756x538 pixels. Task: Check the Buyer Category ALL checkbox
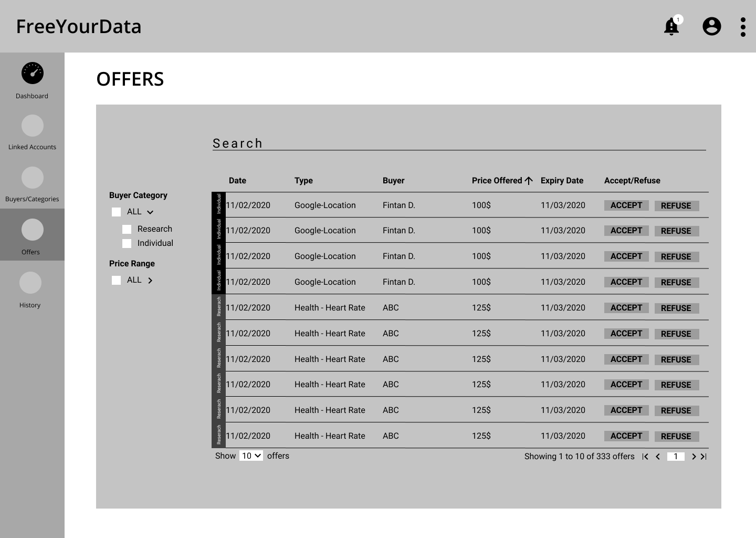click(x=116, y=212)
